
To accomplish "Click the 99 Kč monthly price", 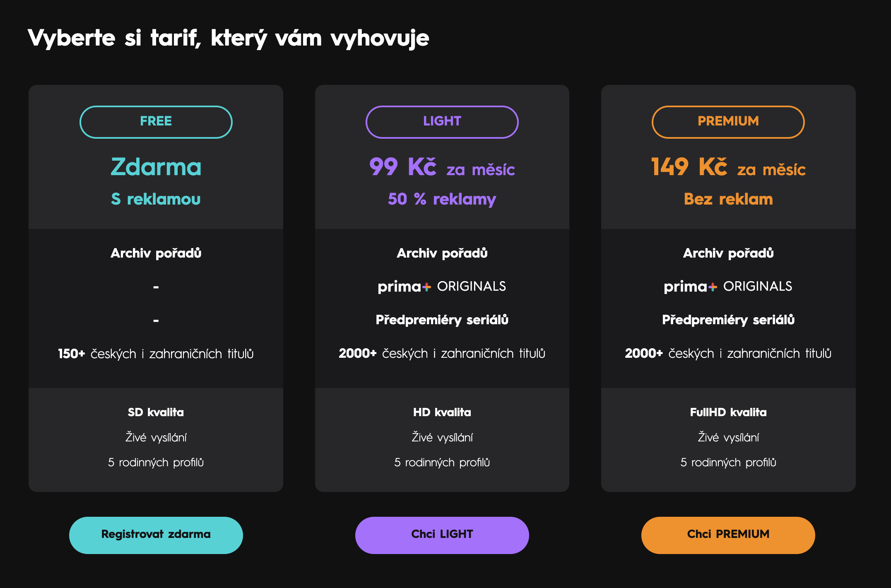I will [x=442, y=167].
